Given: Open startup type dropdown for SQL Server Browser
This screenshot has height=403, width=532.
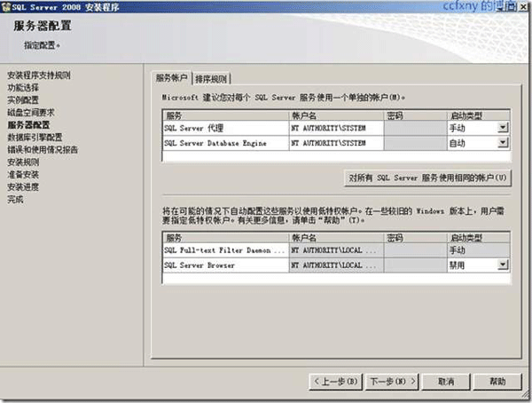Looking at the screenshot, I should (x=503, y=265).
